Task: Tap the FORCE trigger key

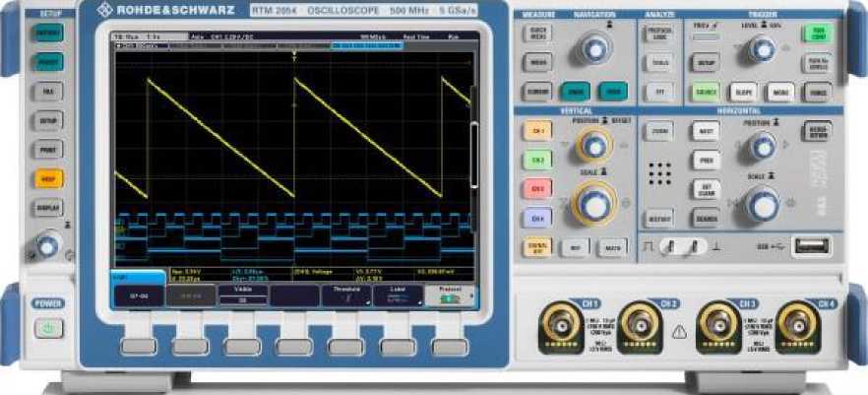Action: click(818, 92)
